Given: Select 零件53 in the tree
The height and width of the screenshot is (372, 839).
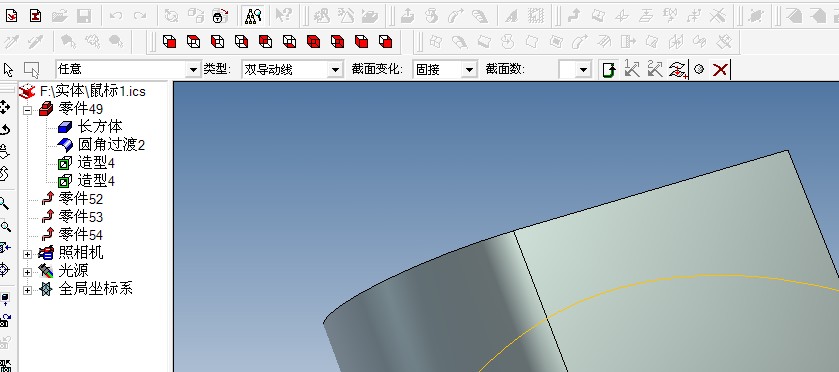Looking at the screenshot, I should tap(80, 217).
